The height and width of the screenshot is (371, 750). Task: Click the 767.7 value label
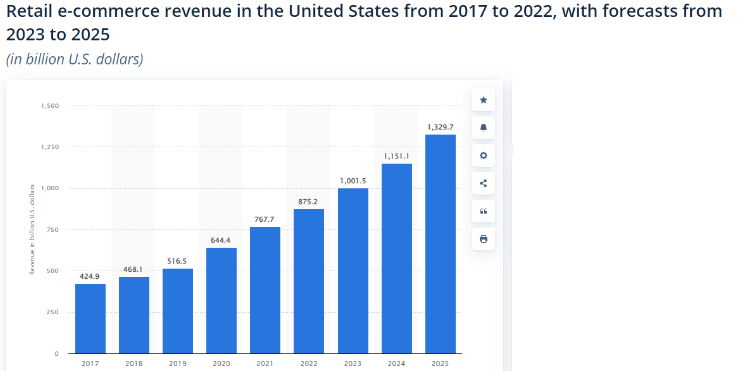click(x=265, y=219)
